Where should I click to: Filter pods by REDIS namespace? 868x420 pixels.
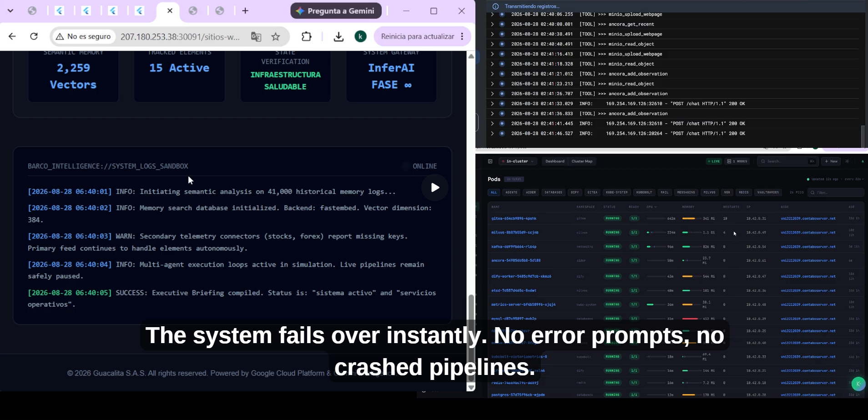click(744, 192)
